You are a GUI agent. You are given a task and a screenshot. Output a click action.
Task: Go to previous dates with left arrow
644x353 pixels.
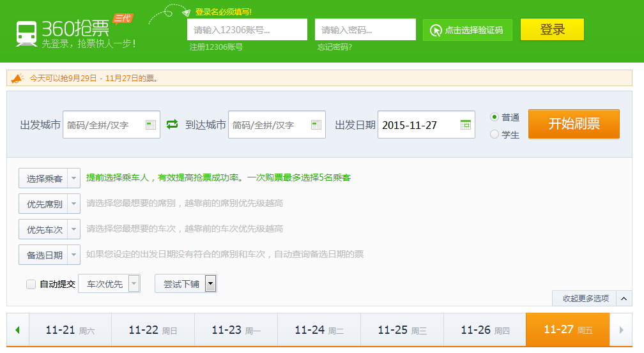click(18, 330)
